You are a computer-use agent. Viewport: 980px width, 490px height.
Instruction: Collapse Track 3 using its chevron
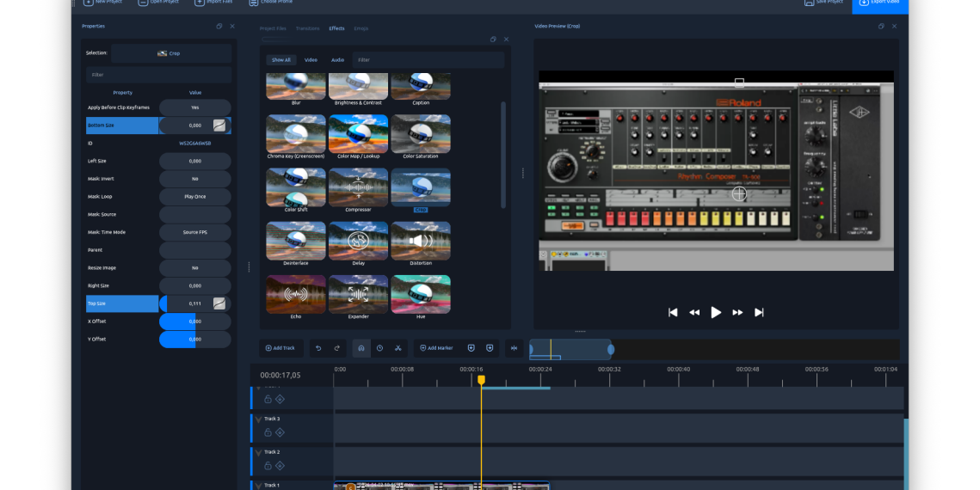pos(258,420)
